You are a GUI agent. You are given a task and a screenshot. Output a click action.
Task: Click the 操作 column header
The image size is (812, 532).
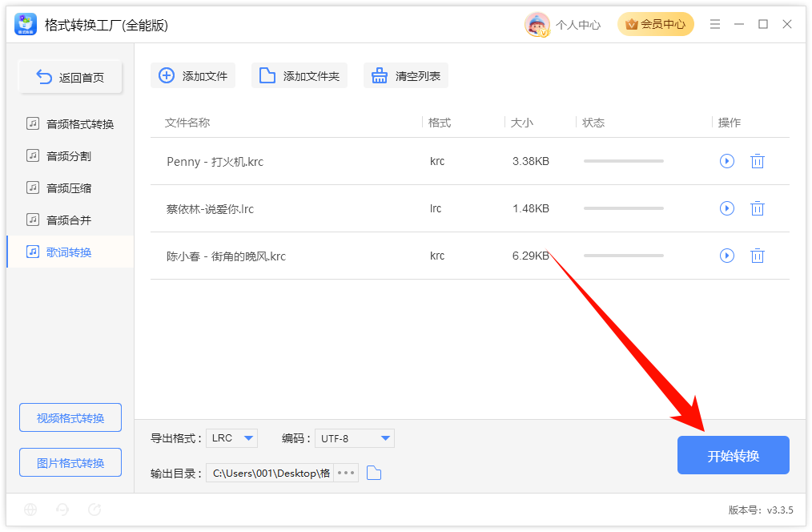pyautogui.click(x=730, y=123)
